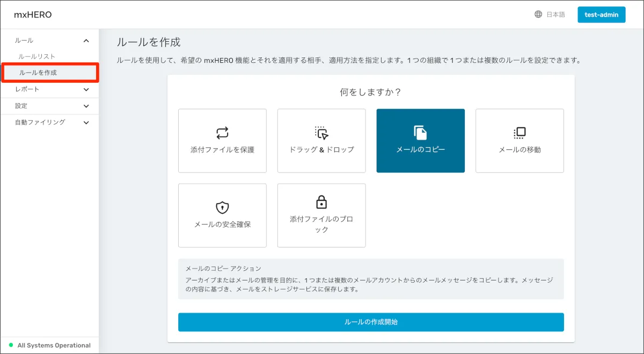644x354 pixels.
Task: Collapse the ルール sidebar section chevron
Action: point(86,41)
